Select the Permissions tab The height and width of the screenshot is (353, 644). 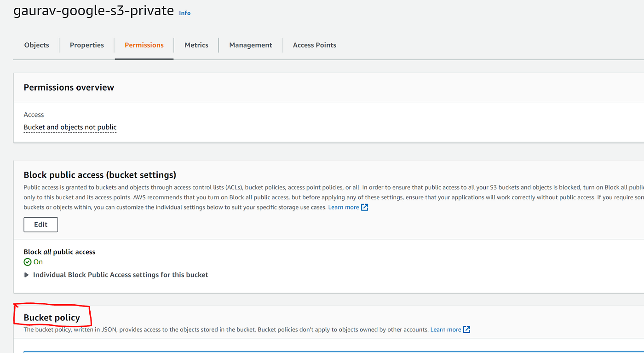(x=144, y=45)
